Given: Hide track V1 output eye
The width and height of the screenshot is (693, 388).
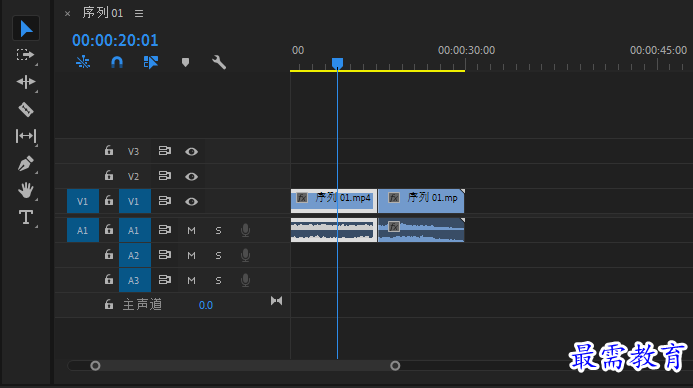Looking at the screenshot, I should click(191, 202).
